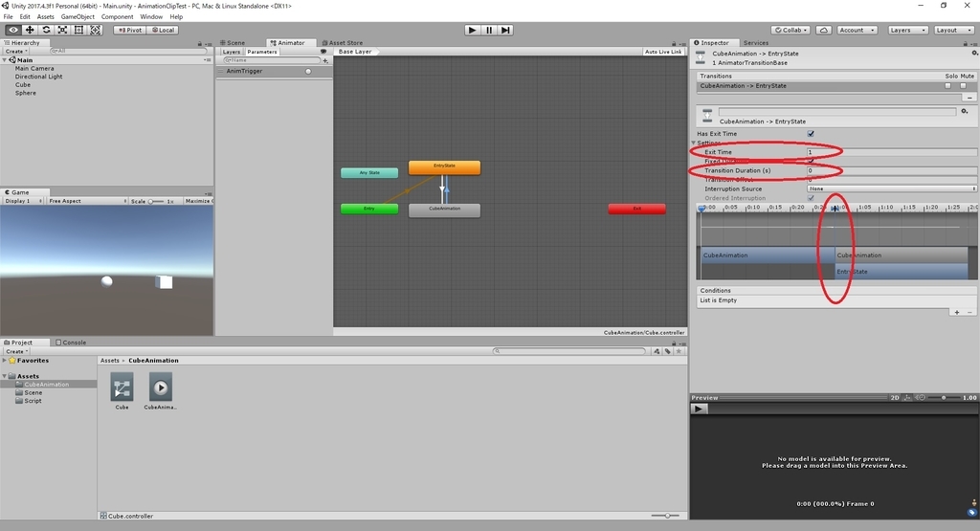Select the combined Transform tool
980x531 pixels.
pos(95,30)
